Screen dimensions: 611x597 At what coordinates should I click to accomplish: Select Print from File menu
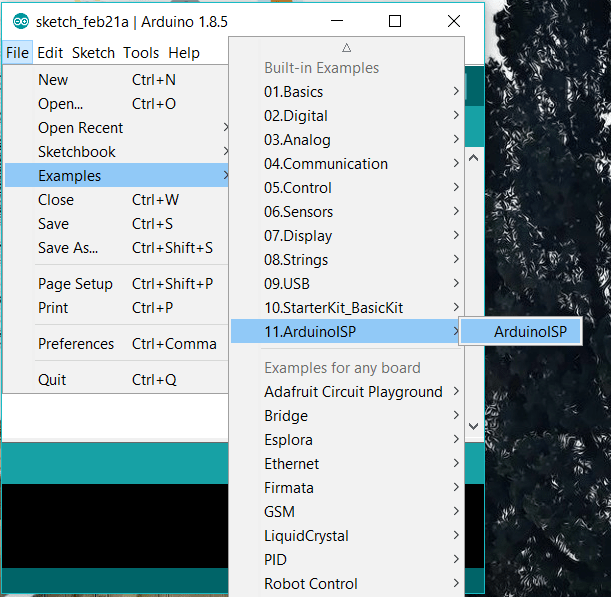click(x=117, y=308)
